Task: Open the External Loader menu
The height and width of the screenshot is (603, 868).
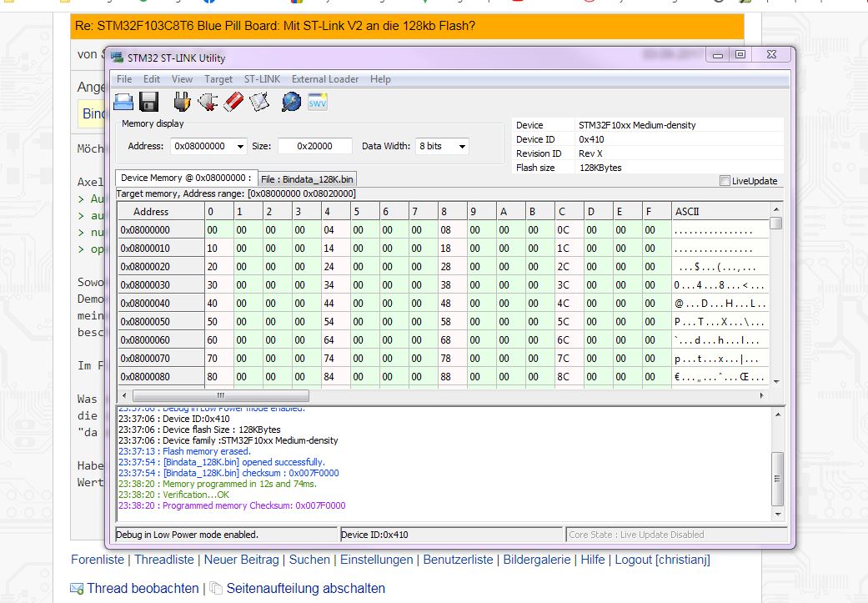Action: [x=325, y=79]
